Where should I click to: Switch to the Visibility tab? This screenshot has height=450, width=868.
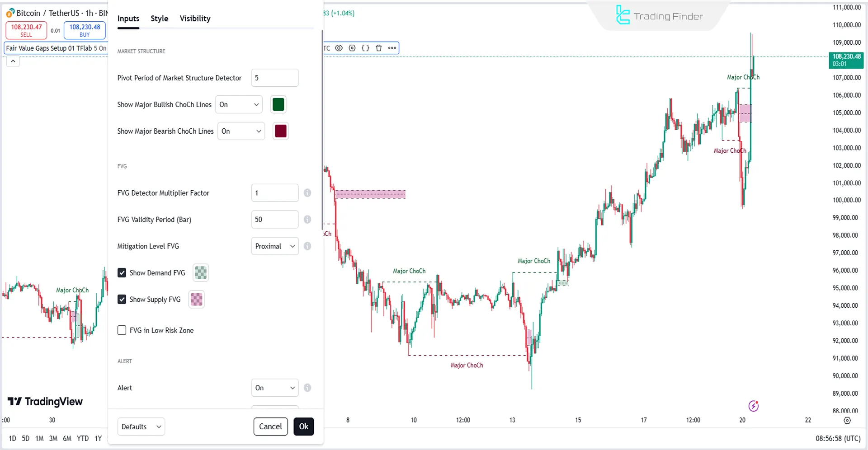pos(195,19)
